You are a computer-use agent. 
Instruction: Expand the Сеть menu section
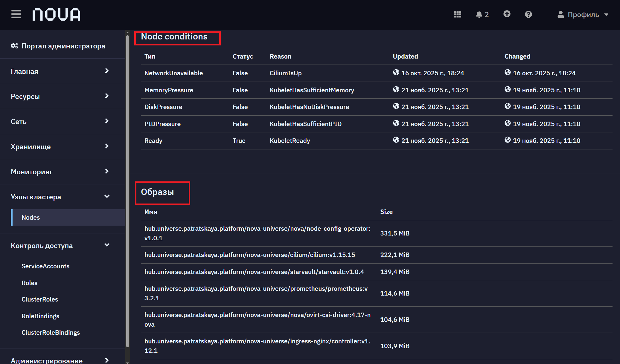[63, 121]
